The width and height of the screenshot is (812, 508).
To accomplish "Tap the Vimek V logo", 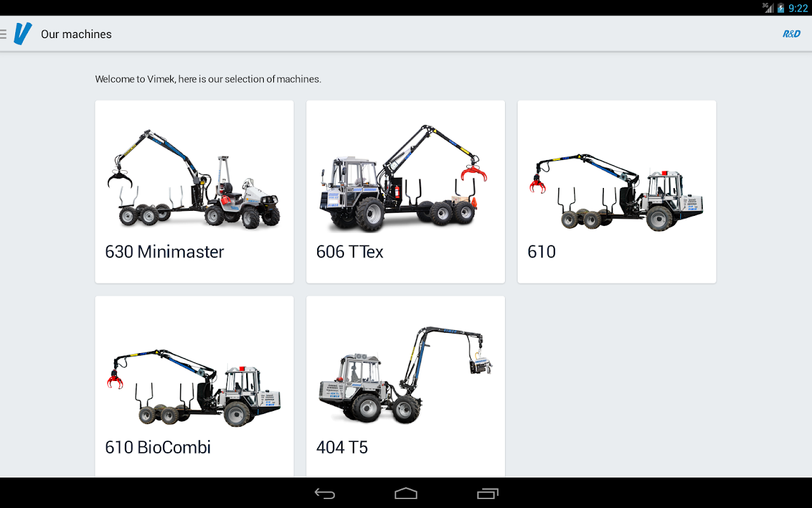I will tap(22, 34).
